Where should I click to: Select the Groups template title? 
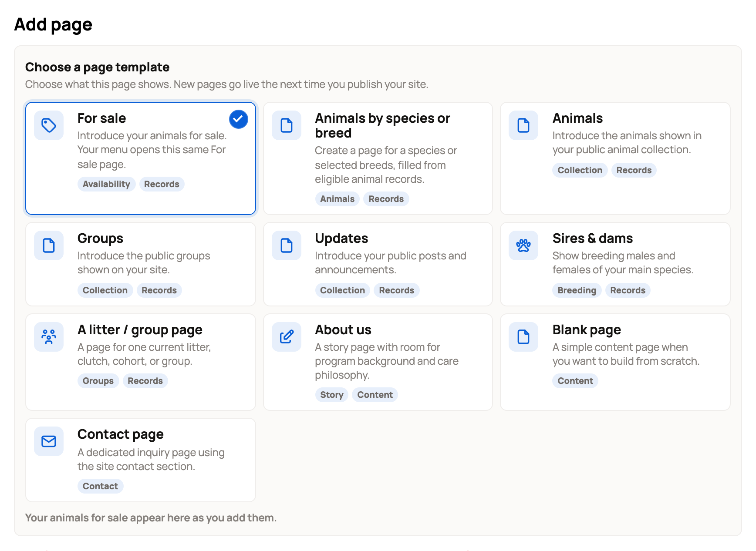click(x=101, y=239)
